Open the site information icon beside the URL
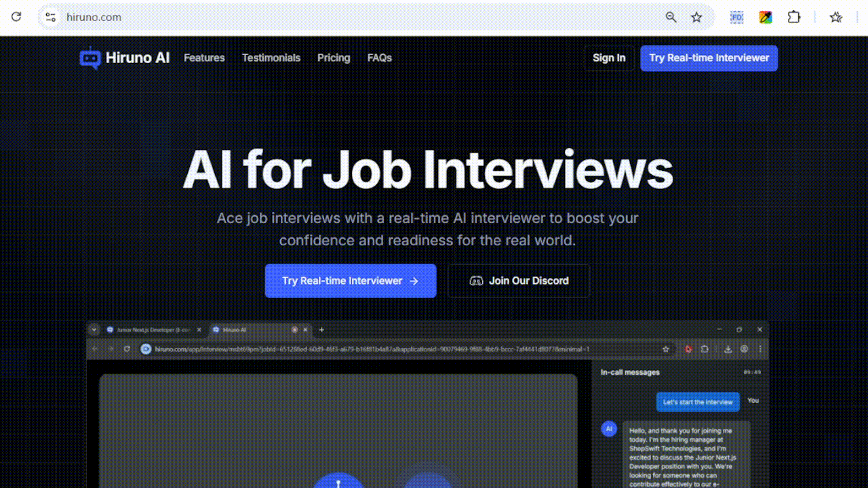 click(x=50, y=17)
